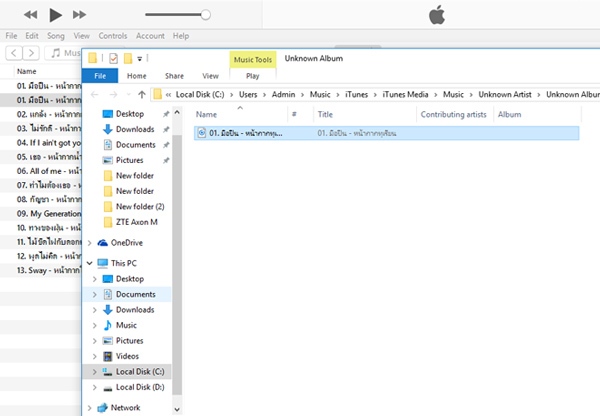Click the navigation pane scroll-down arrow

pyautogui.click(x=177, y=409)
